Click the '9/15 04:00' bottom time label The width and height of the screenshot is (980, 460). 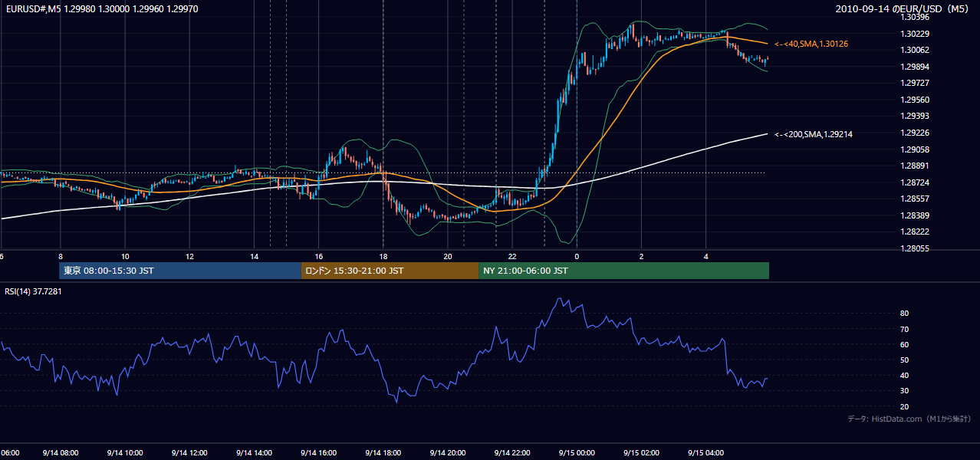(706, 453)
